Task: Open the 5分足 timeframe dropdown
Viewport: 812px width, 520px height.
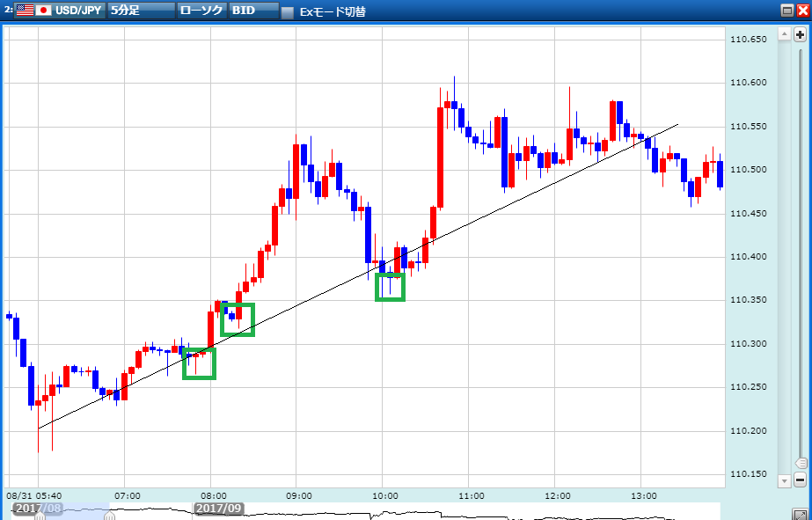Action: 141,10
